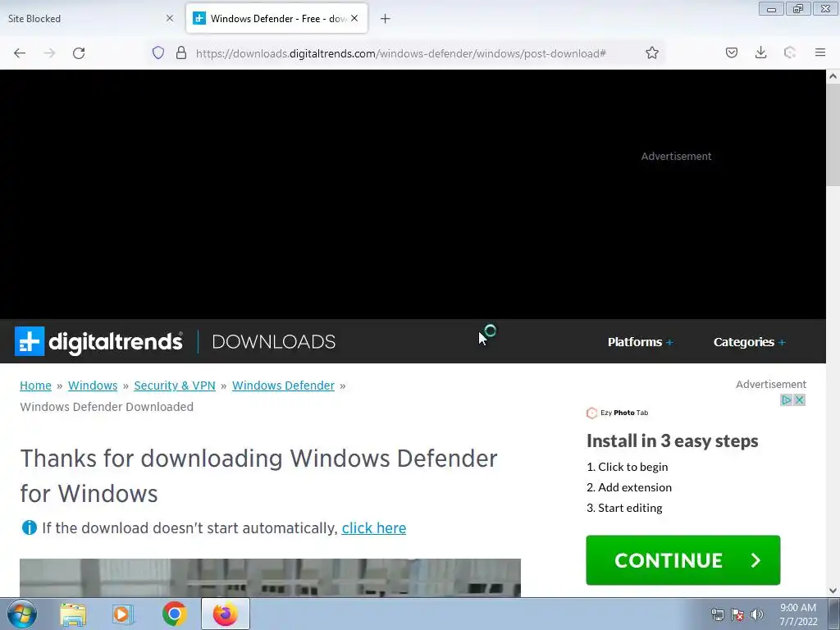This screenshot has width=840, height=630.
Task: Click the scrollbar down arrow
Action: 833,591
